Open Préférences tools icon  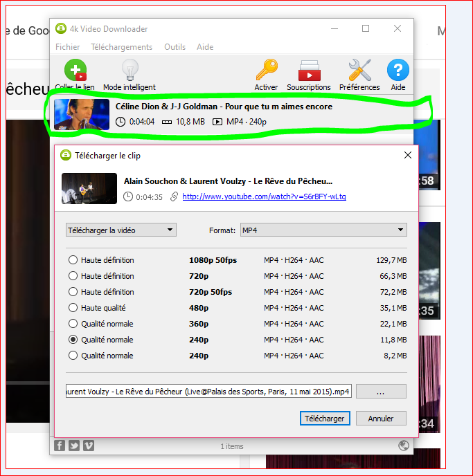pos(360,70)
